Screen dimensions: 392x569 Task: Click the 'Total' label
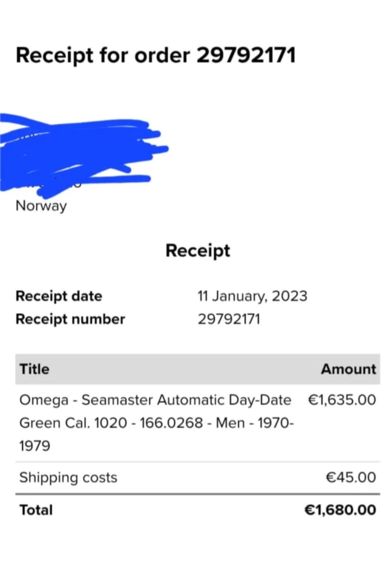pyautogui.click(x=36, y=510)
